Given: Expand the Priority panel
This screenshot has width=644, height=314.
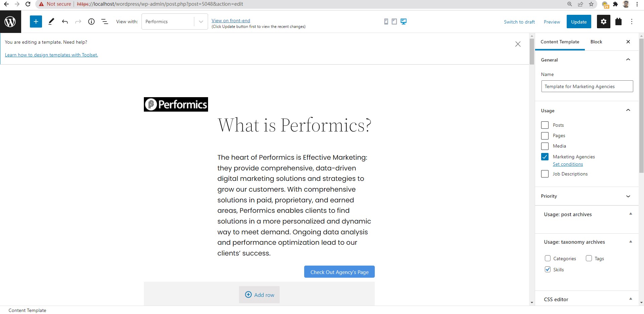Looking at the screenshot, I should [587, 196].
